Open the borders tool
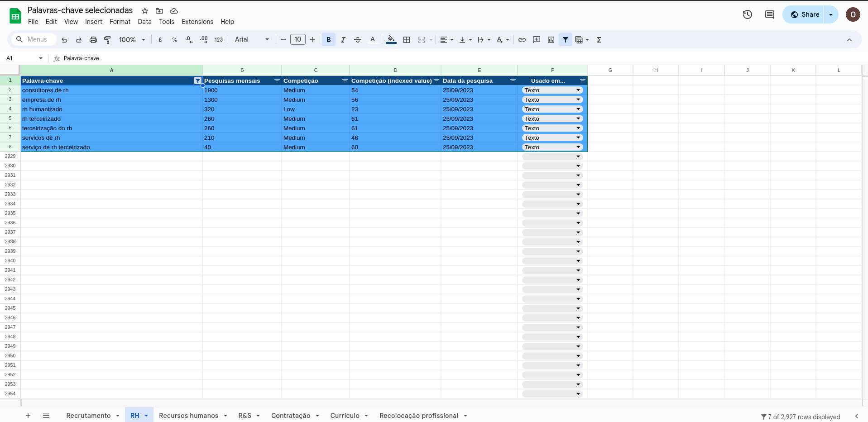This screenshot has width=868, height=422. tap(407, 40)
